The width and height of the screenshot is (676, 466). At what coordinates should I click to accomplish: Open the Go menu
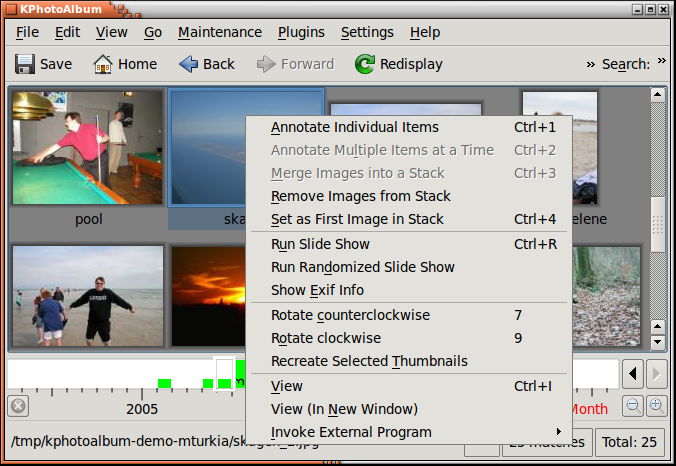coord(153,32)
